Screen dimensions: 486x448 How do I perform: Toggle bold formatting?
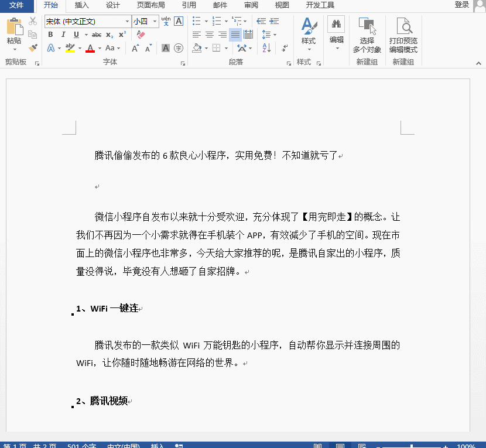coord(50,34)
